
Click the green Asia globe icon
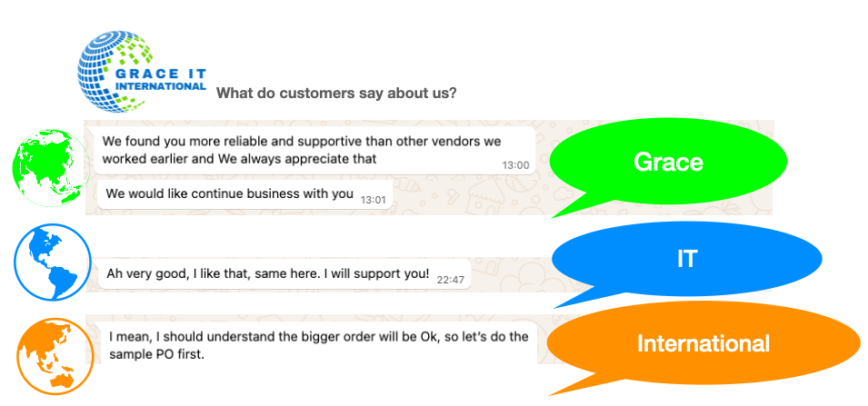tap(52, 165)
